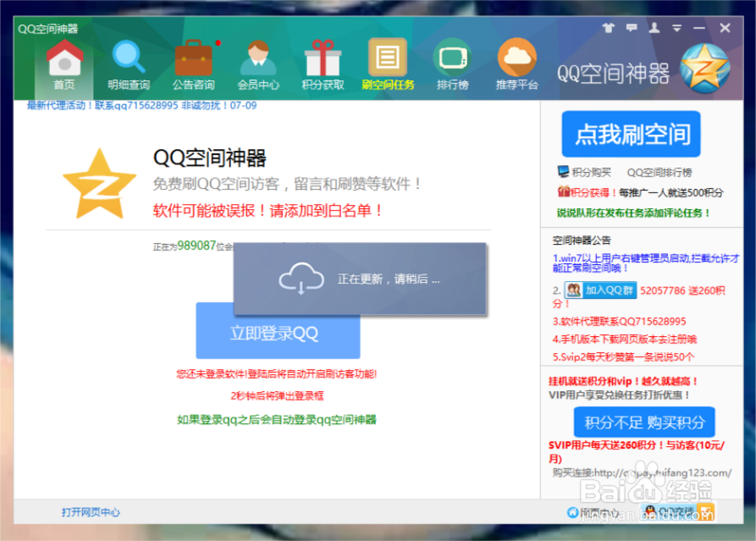Click 5.Svip2每天秒赞第一条说说50个 announcement
Image resolution: width=756 pixels, height=541 pixels.
pyautogui.click(x=623, y=356)
